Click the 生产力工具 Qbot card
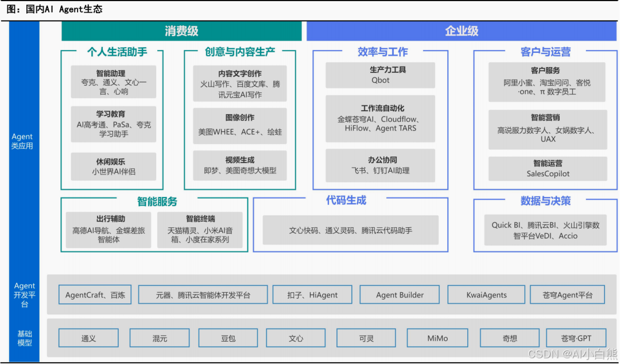The width and height of the screenshot is (620, 364). click(381, 75)
